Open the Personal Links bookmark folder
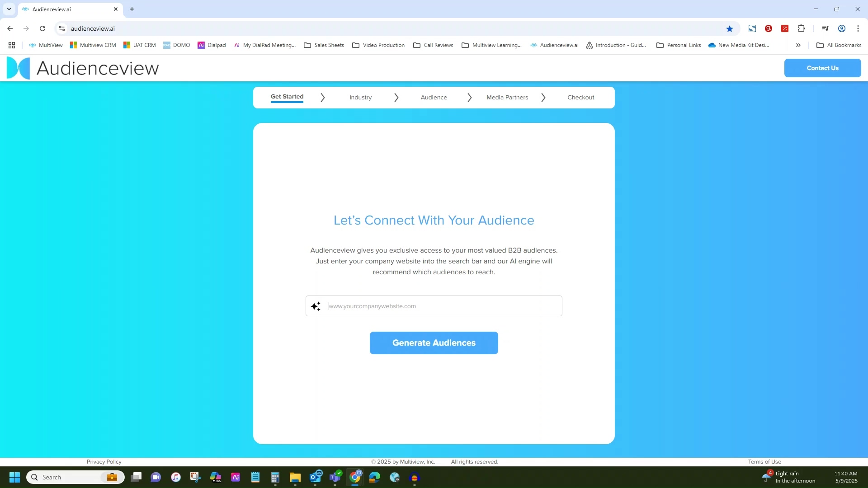The width and height of the screenshot is (868, 488). point(679,45)
